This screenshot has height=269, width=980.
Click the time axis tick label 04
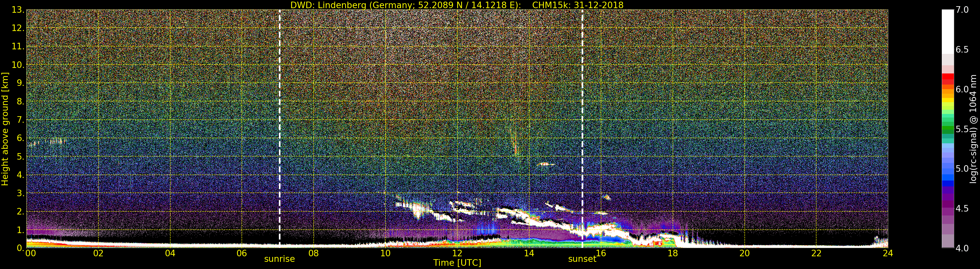point(170,253)
